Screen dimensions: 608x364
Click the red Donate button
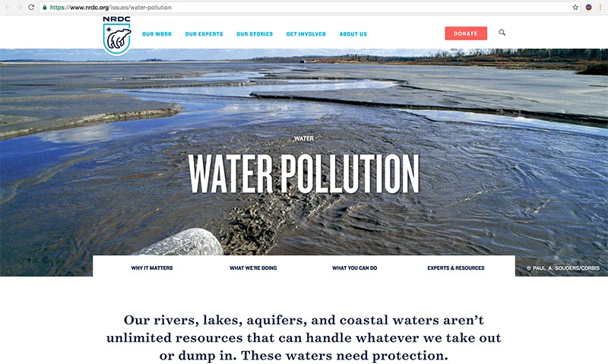(x=466, y=33)
